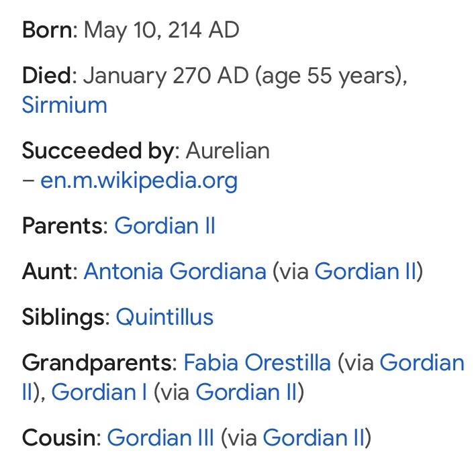Open the Fabia Orestilla link
Image resolution: width=476 pixels, height=467 pixels.
pyautogui.click(x=257, y=363)
